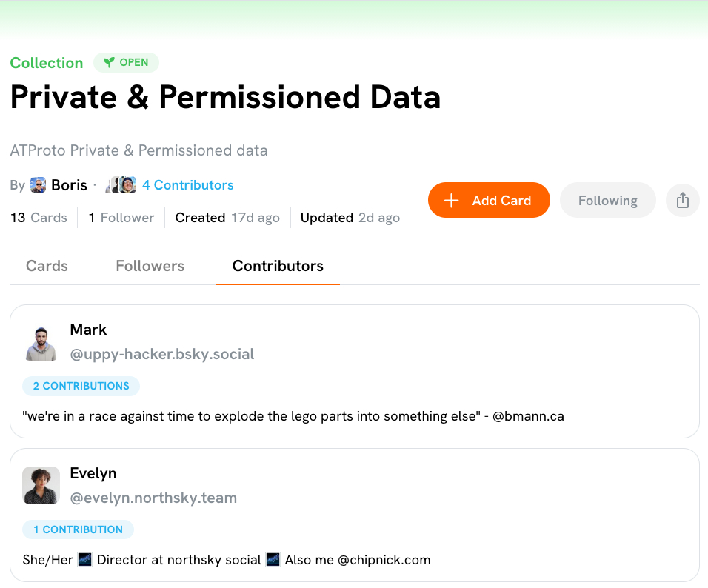
Task: Click the stacked contributor avatars
Action: pos(122,185)
